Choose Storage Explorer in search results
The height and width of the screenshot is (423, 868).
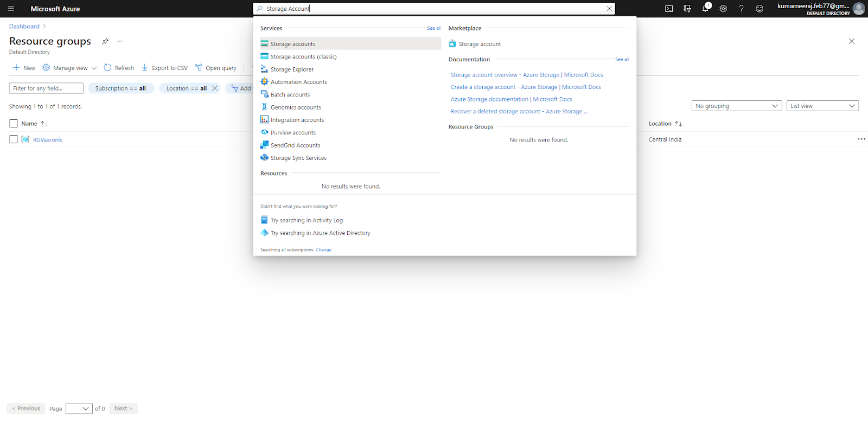(x=292, y=69)
